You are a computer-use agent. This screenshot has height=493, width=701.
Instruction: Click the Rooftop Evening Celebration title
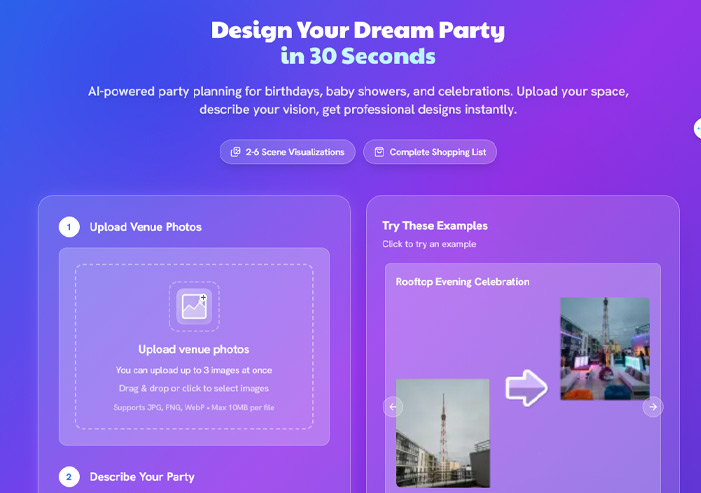[462, 282]
